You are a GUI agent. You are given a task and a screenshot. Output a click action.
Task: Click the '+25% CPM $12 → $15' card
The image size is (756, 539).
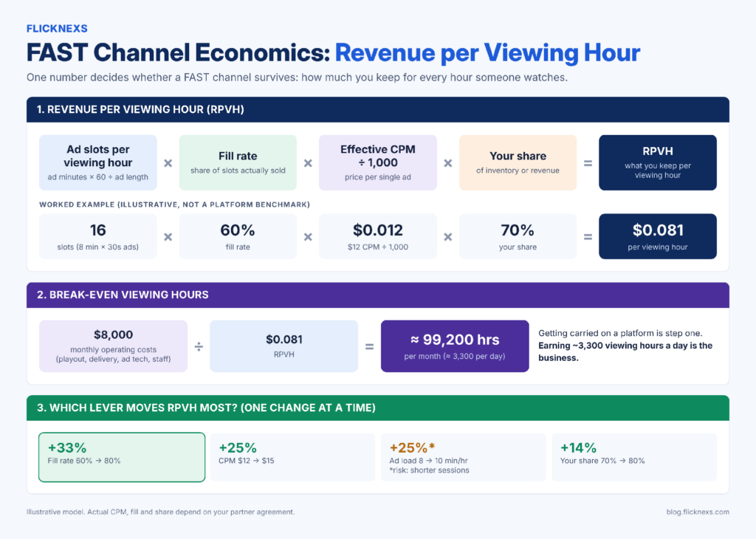coord(292,457)
